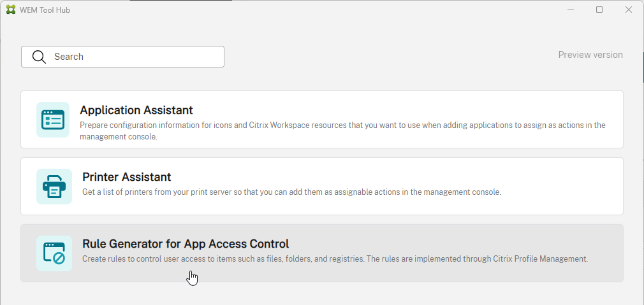Minimize the WEM Tool Hub window
This screenshot has width=644, height=305.
click(x=569, y=10)
